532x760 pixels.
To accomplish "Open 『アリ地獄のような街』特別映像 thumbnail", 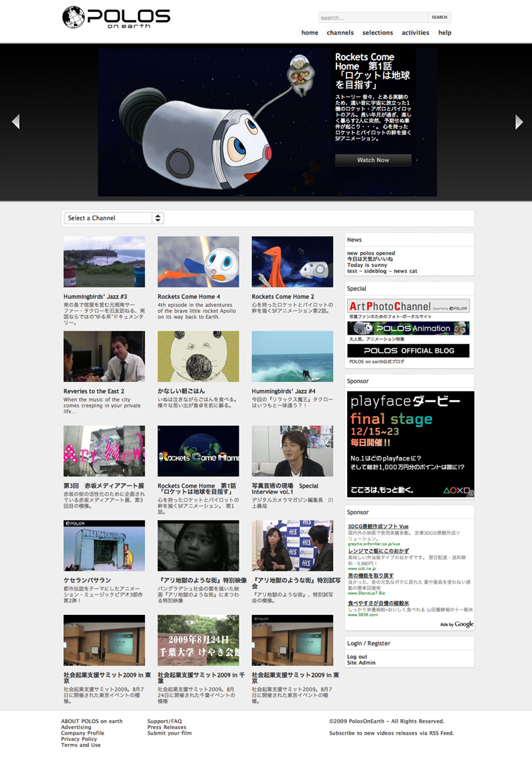I will pos(198,545).
